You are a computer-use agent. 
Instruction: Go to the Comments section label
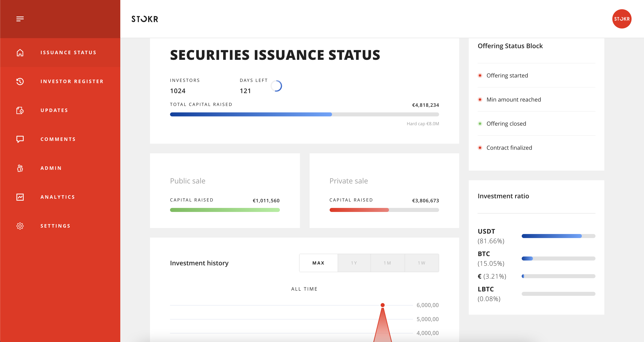click(58, 139)
